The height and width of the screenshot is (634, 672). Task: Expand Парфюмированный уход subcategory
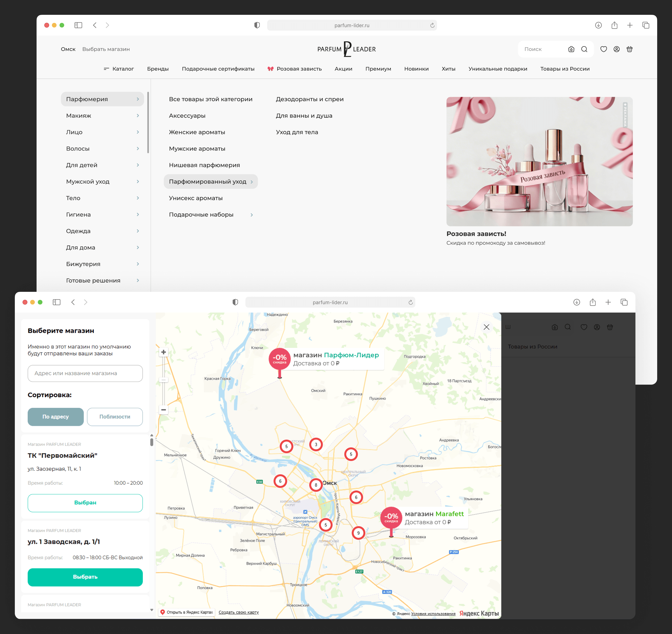(211, 182)
